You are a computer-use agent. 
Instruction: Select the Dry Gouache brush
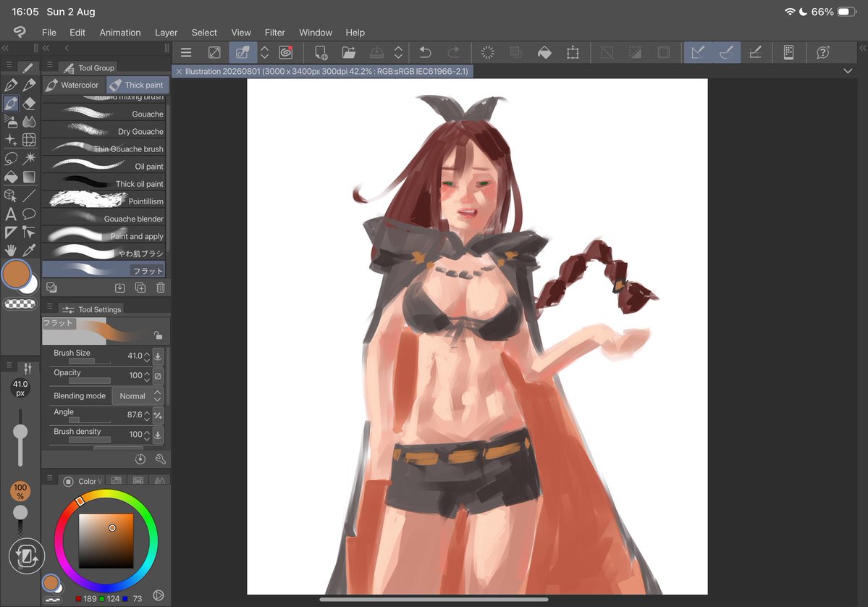(x=104, y=131)
